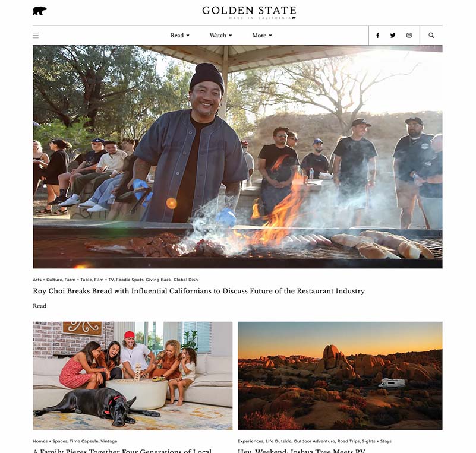Viewport: 476px width, 453px height.
Task: Open the Facebook page icon
Action: pos(377,36)
